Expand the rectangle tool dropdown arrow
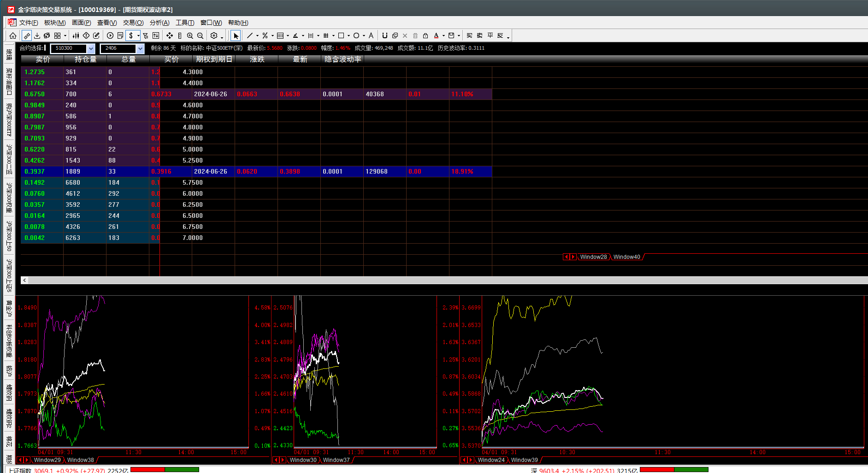The width and height of the screenshot is (868, 473). [348, 35]
